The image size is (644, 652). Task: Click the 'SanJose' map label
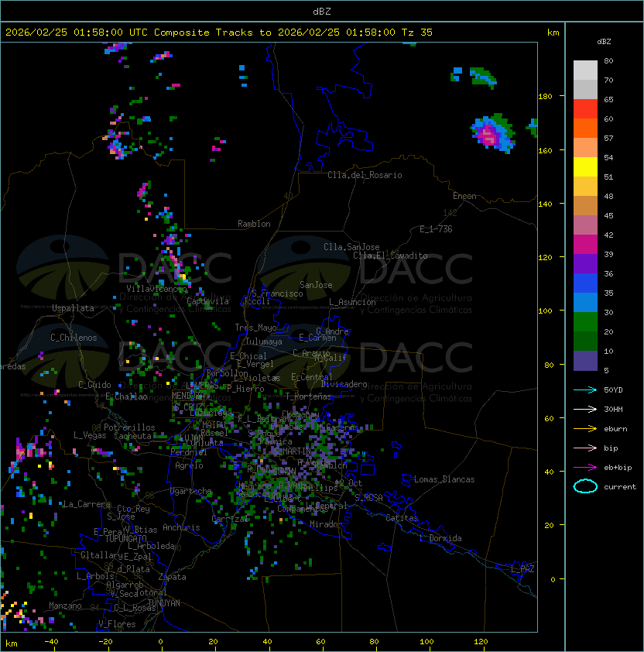316,285
